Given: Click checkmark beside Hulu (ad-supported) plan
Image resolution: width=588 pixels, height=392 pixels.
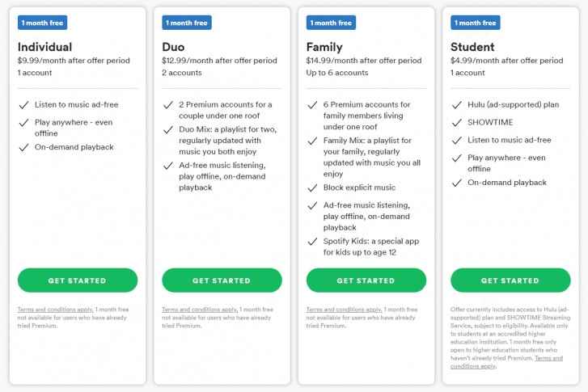Looking at the screenshot, I should pos(456,105).
